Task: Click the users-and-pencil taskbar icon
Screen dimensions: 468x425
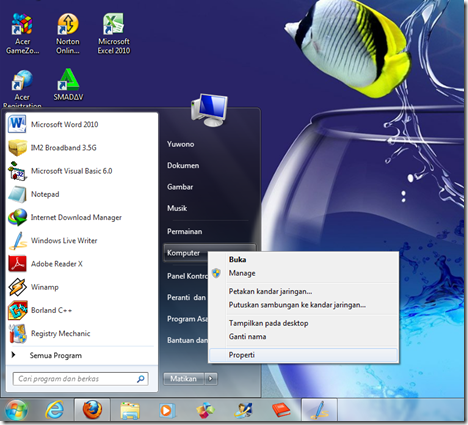Action: click(x=243, y=410)
